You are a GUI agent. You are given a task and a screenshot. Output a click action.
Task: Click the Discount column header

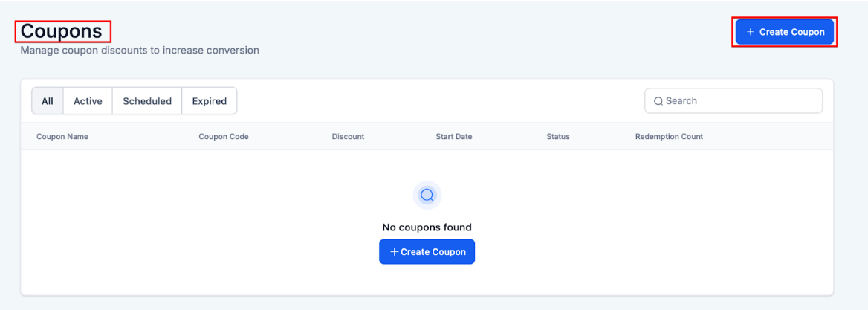[x=348, y=137]
